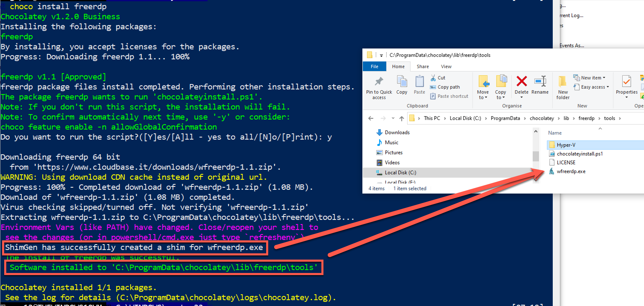Navigate up one folder with up arrow

coord(402,118)
